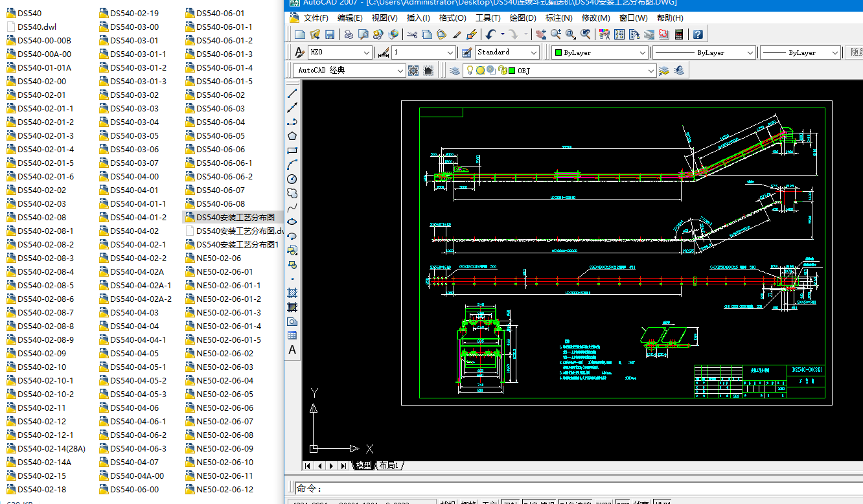Image resolution: width=863 pixels, height=504 pixels.
Task: Click the Multiline Text tool
Action: click(x=292, y=350)
